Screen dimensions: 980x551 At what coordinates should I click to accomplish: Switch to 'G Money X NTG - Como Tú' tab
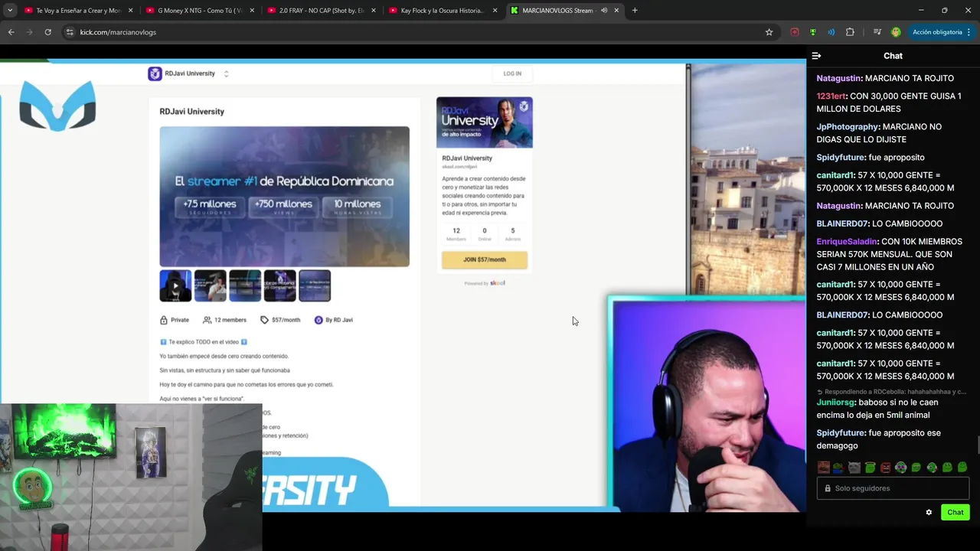click(x=199, y=11)
